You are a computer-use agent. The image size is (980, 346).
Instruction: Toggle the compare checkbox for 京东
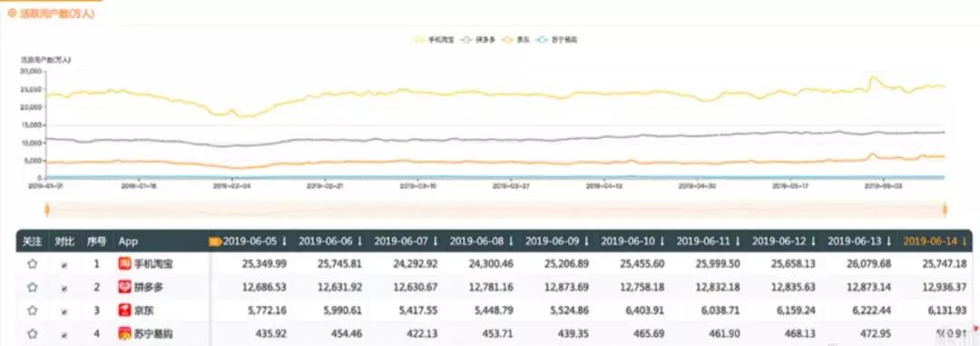[64, 311]
